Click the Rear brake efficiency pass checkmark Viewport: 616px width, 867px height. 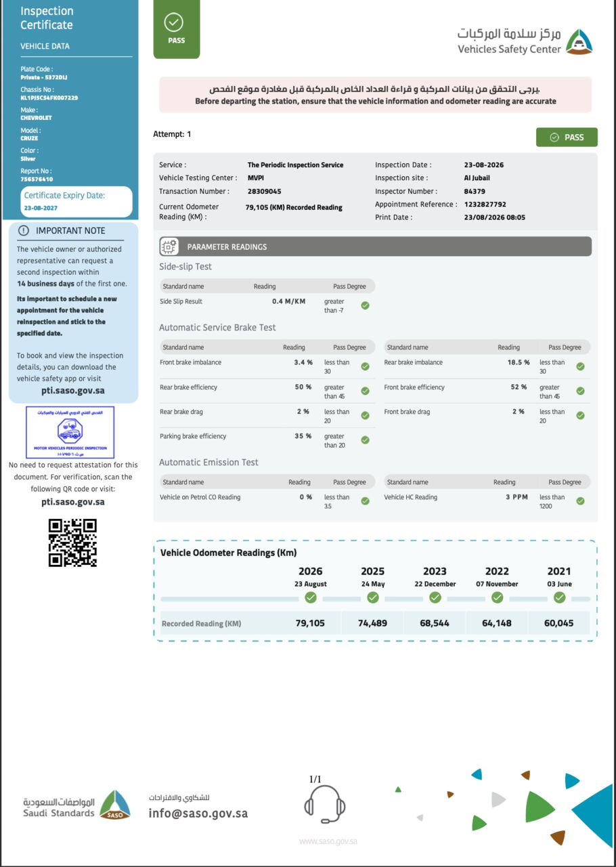coord(365,392)
